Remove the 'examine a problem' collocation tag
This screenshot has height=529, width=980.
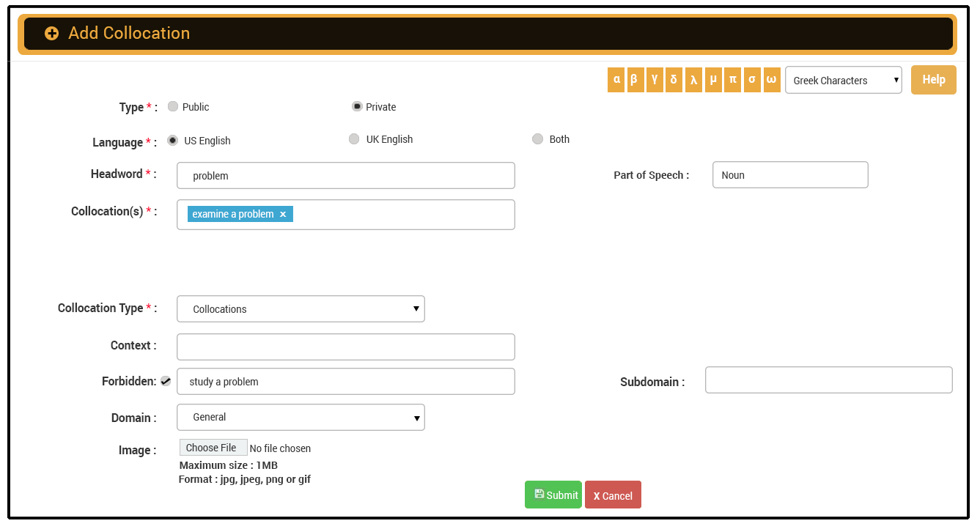click(x=283, y=215)
